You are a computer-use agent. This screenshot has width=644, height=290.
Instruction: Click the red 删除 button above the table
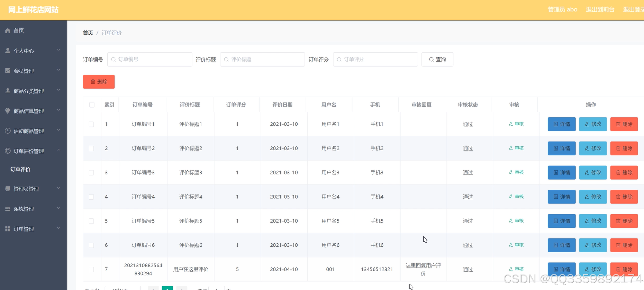click(99, 82)
